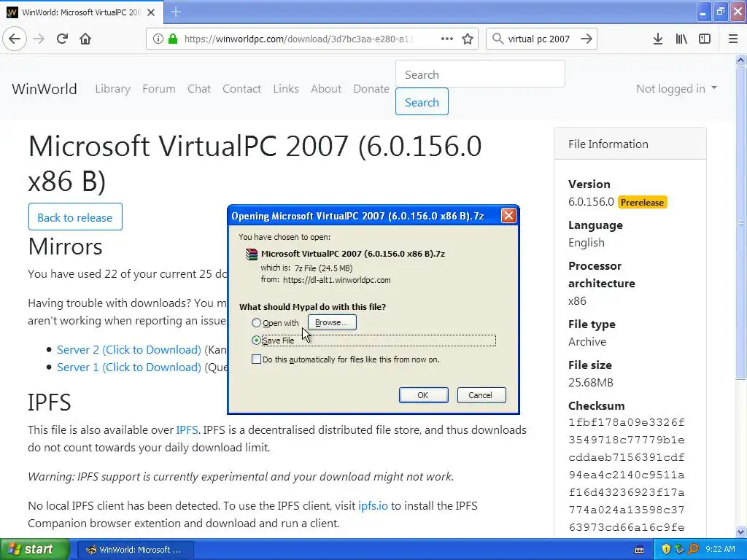
Task: Click Back to release button
Action: click(75, 217)
